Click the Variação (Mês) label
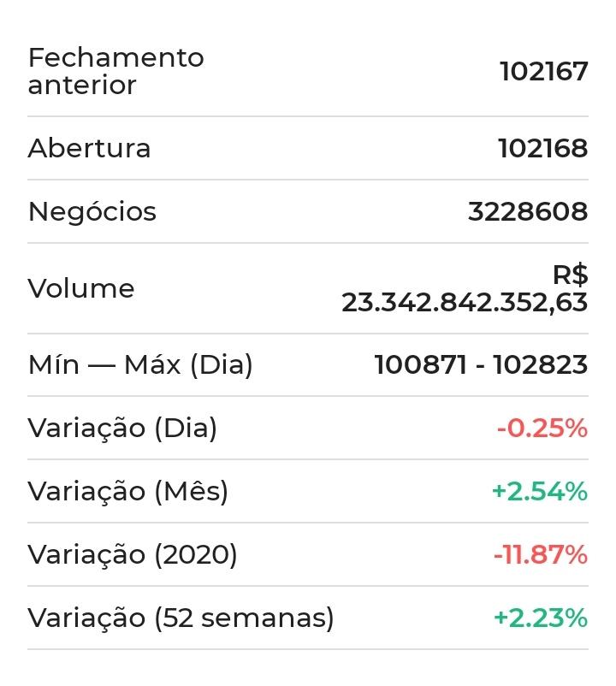This screenshot has width=616, height=686. 127,491
